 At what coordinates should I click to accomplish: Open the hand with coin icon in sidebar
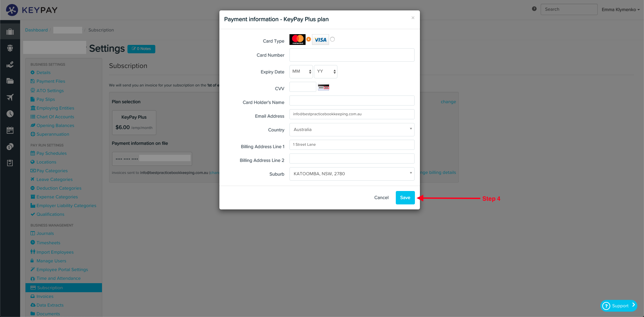click(x=10, y=64)
